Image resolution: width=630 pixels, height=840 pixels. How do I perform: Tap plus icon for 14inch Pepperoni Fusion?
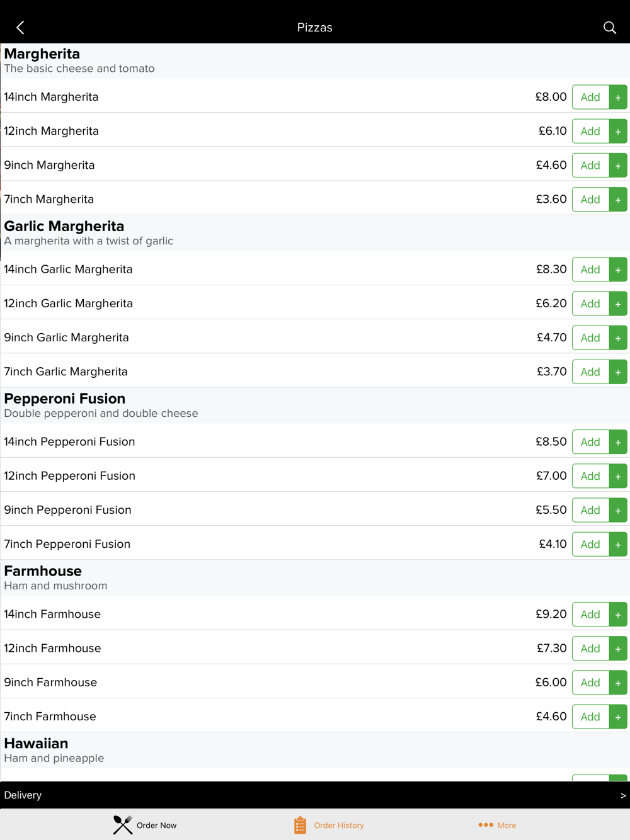(618, 442)
